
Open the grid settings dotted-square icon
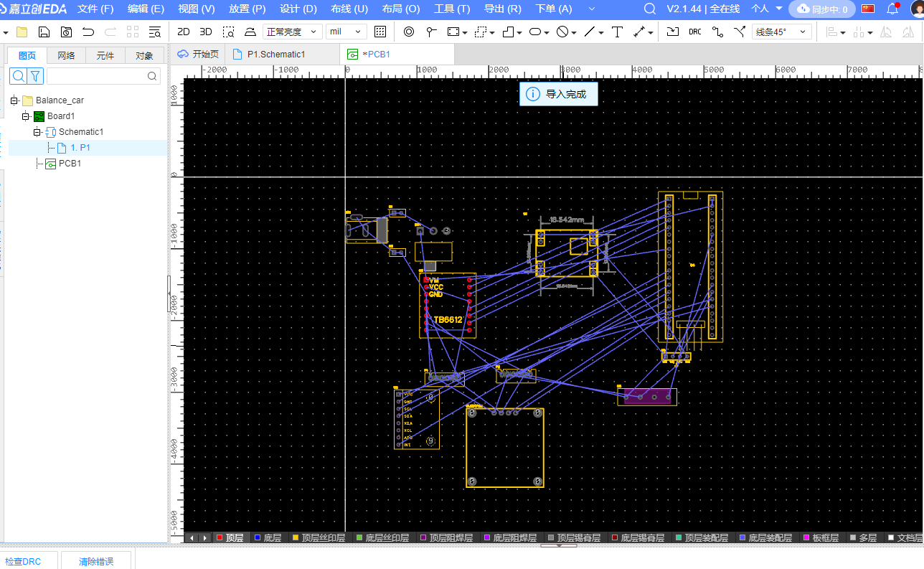(380, 32)
